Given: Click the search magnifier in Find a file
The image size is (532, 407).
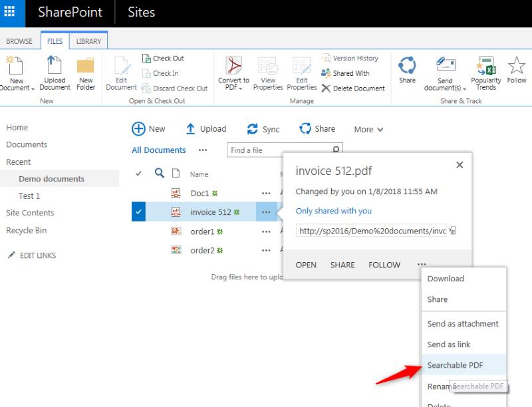Looking at the screenshot, I should pyautogui.click(x=336, y=150).
